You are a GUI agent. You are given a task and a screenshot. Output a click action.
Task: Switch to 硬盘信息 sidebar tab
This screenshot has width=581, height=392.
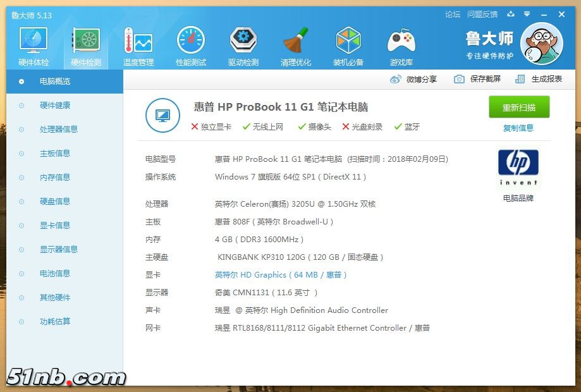(x=55, y=201)
